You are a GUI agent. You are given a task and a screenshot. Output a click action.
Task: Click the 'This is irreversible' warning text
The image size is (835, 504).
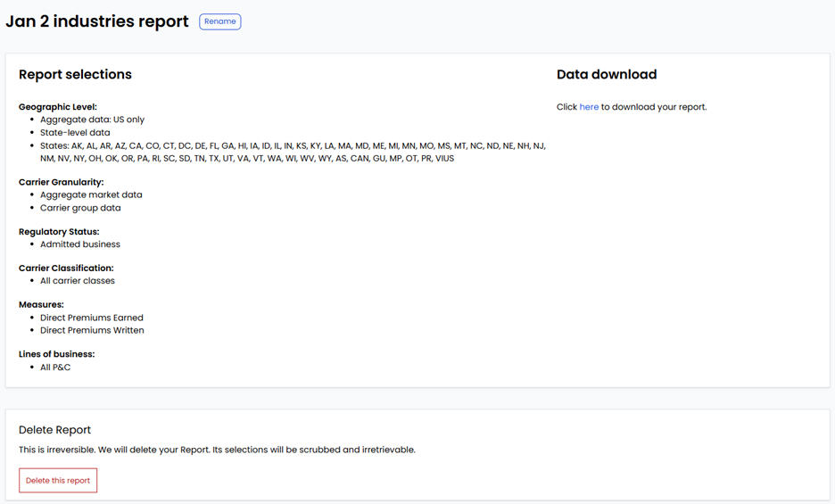point(217,450)
